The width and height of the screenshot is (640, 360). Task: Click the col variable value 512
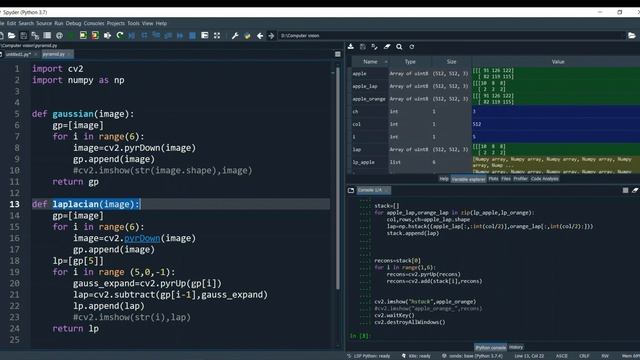point(477,124)
